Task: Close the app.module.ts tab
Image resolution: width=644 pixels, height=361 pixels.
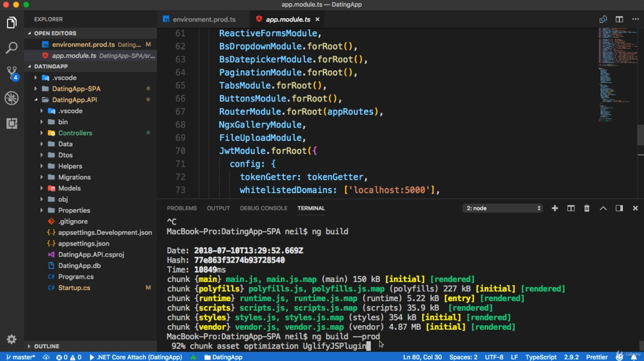Action: [317, 19]
